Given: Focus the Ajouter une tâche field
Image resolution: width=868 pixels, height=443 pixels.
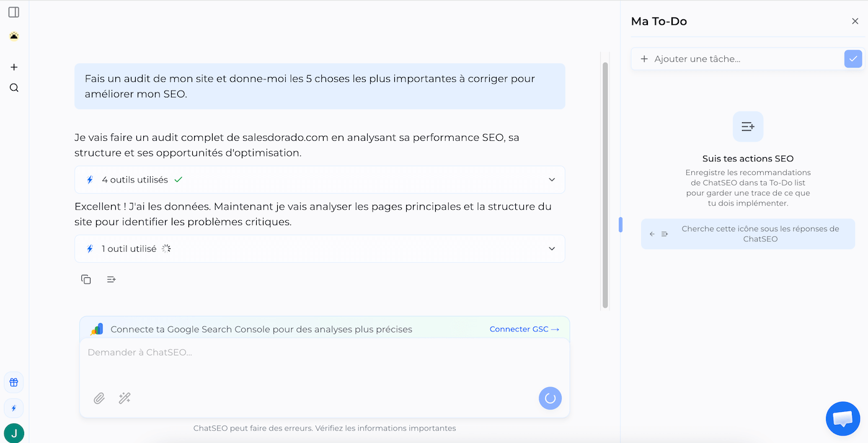Looking at the screenshot, I should (x=747, y=59).
